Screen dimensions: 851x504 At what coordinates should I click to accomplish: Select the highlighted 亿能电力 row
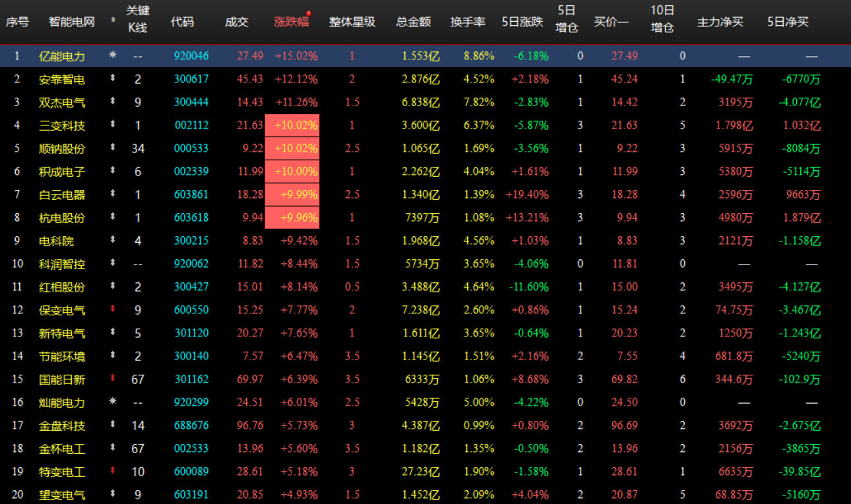click(61, 55)
